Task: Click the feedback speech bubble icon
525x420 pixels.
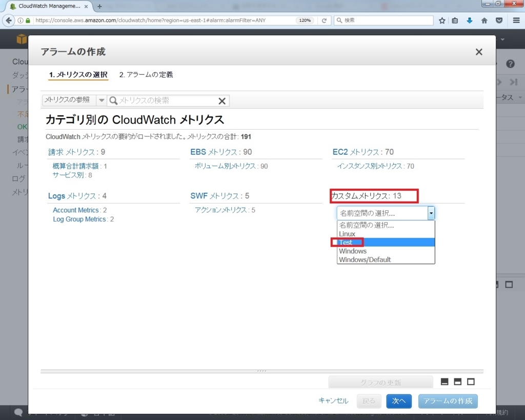Action: coord(18,412)
